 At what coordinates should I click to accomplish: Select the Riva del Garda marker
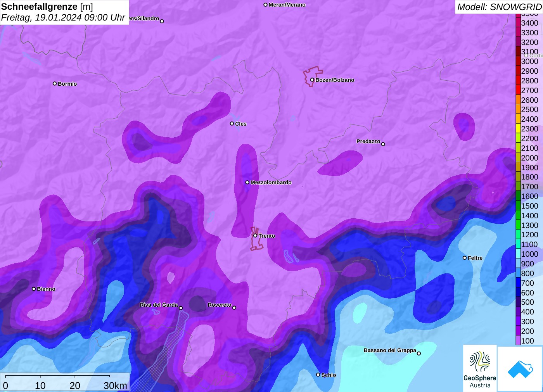pos(181,308)
